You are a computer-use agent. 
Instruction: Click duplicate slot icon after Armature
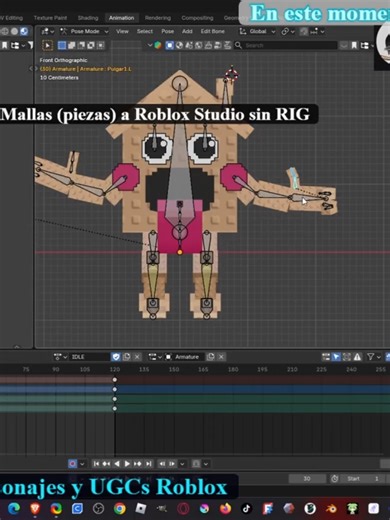pos(211,357)
